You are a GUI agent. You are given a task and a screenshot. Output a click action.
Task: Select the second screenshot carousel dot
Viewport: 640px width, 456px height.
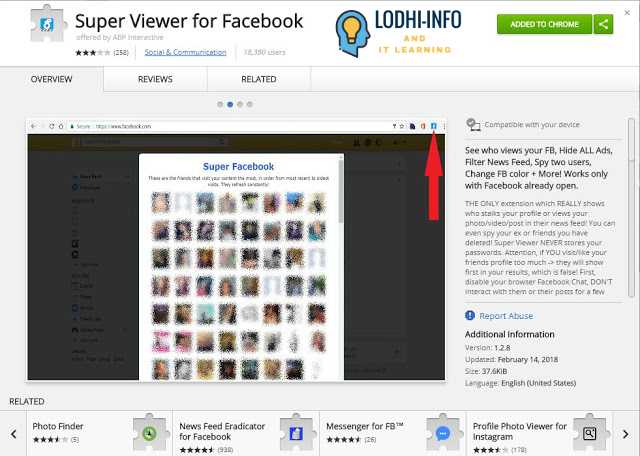coord(230,105)
